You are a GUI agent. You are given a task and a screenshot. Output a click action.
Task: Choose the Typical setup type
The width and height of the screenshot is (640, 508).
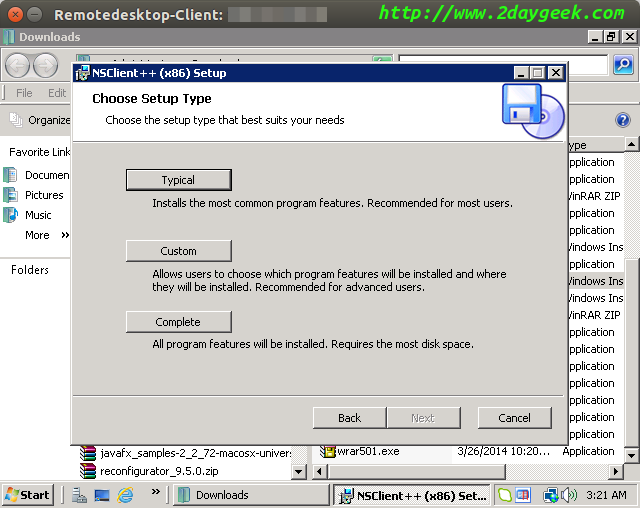[x=178, y=180]
